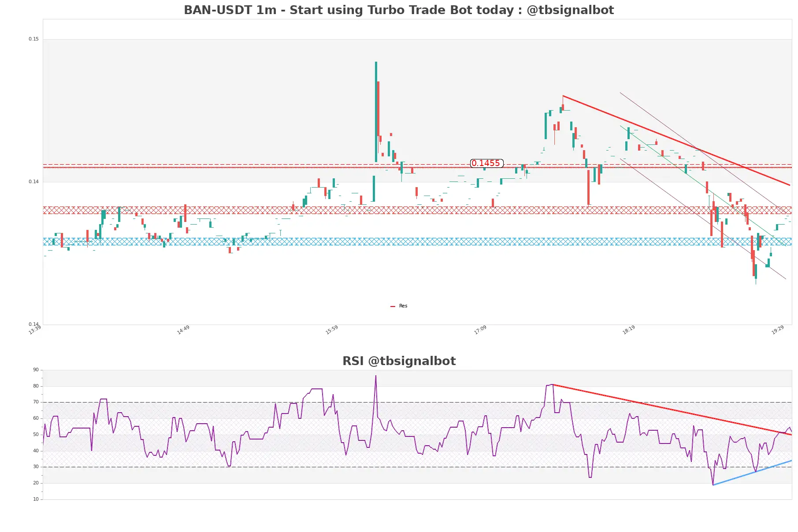This screenshot has width=798, height=532.
Task: Click the RSI 30 axis label
Action: point(36,467)
